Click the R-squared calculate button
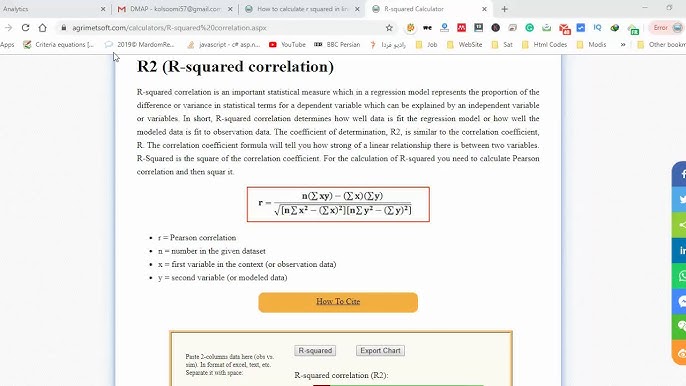 [x=315, y=351]
